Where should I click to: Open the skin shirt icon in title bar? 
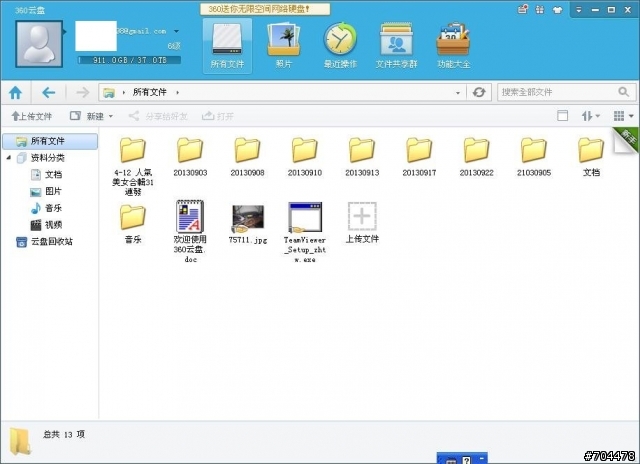(x=557, y=10)
